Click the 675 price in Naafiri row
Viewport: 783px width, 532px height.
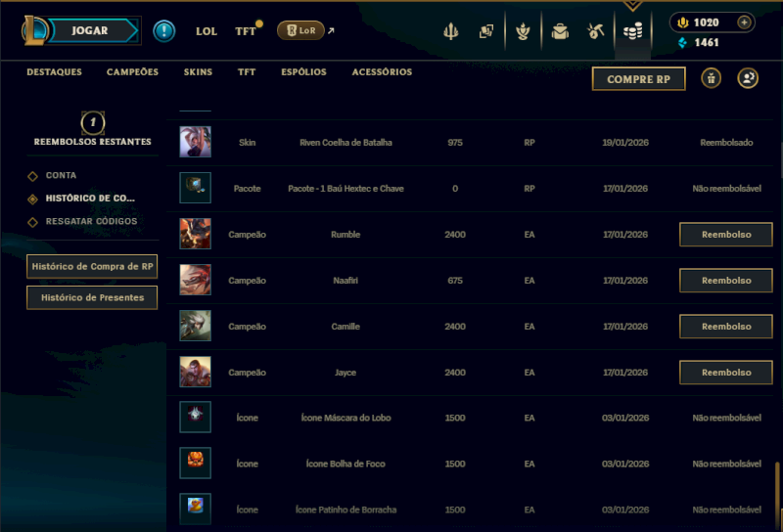455,281
